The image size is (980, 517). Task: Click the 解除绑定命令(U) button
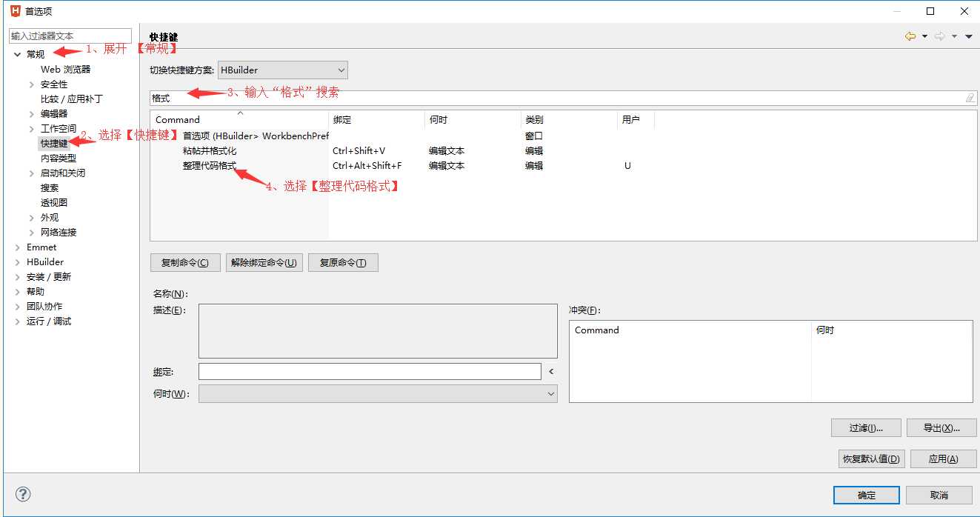[264, 263]
